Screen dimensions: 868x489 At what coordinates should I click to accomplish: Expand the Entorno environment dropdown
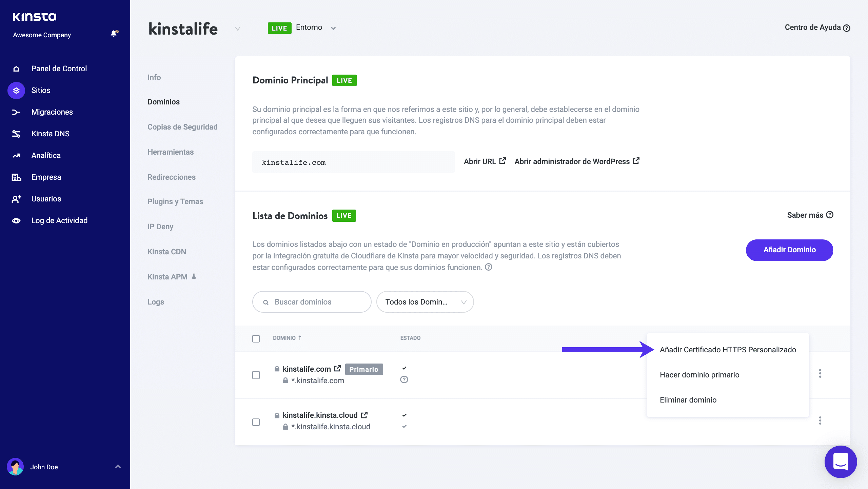coord(333,28)
